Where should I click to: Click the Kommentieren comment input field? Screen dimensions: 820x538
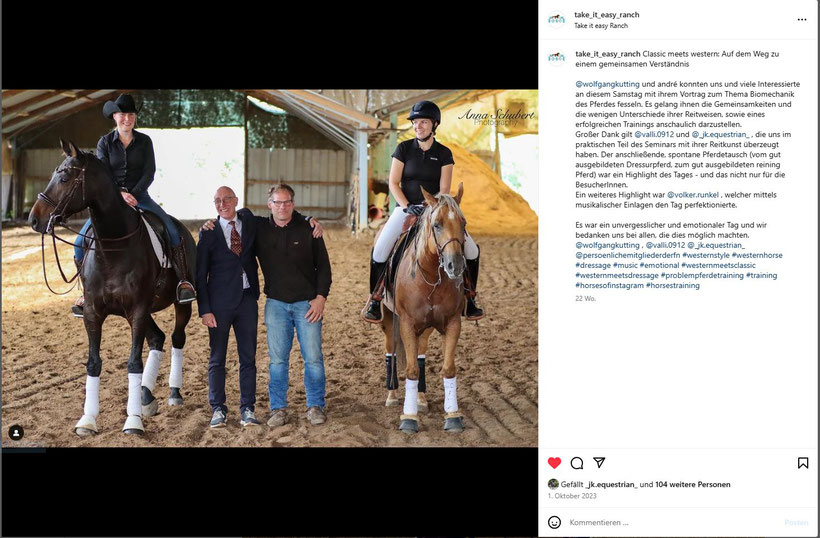pyautogui.click(x=674, y=522)
